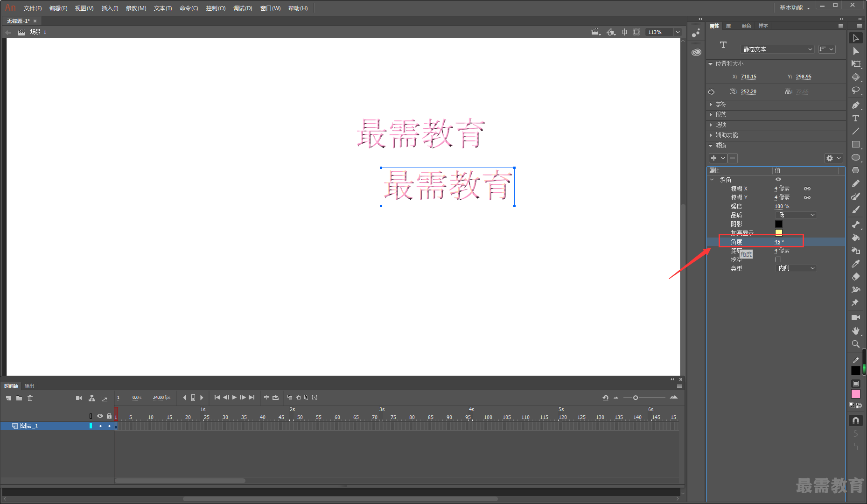Switch to the 颜色 tab
This screenshot has height=504, width=867.
tap(746, 26)
